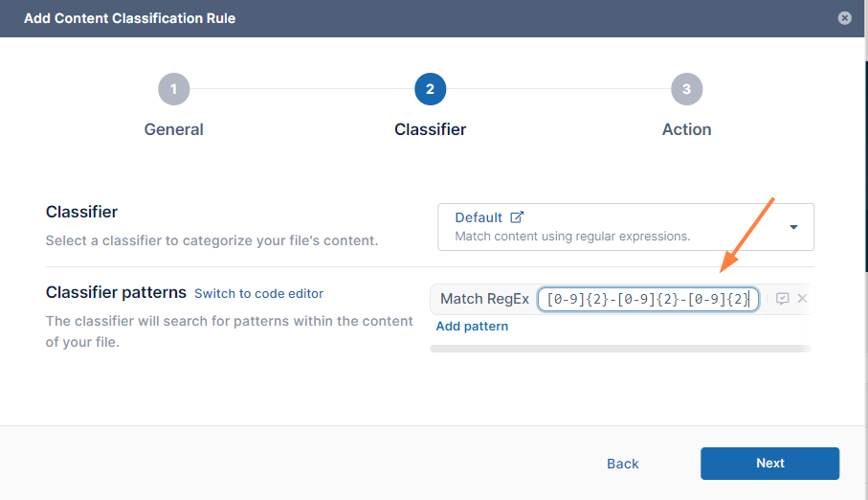Select the step 2 circle indicator
868x500 pixels.
430,89
